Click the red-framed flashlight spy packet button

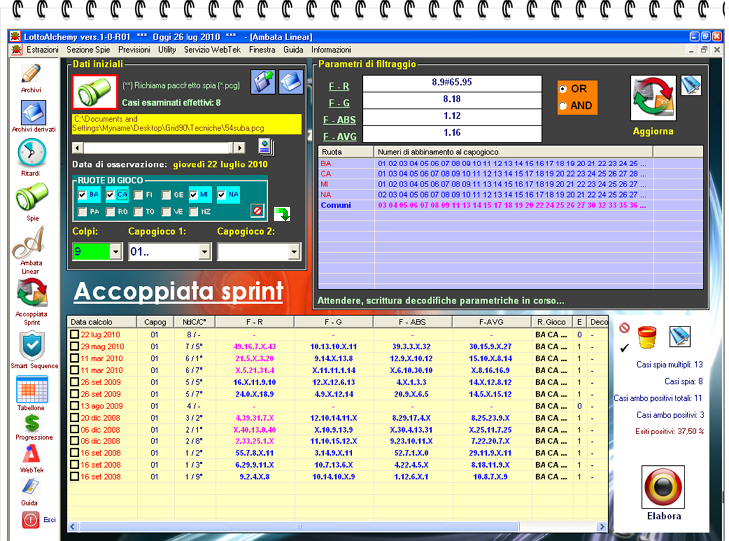click(x=95, y=92)
